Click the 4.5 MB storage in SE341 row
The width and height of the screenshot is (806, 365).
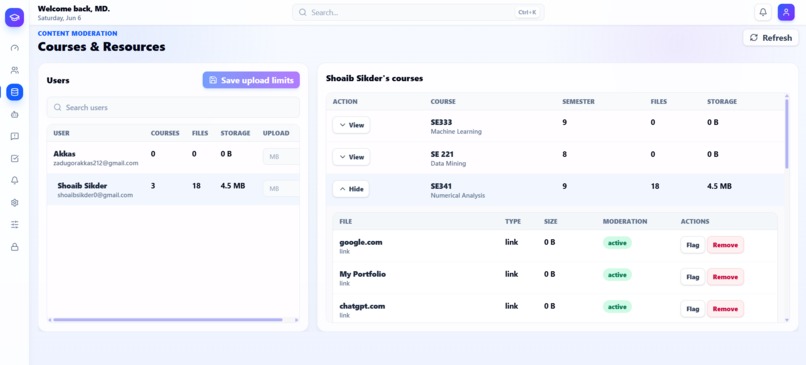coord(719,186)
